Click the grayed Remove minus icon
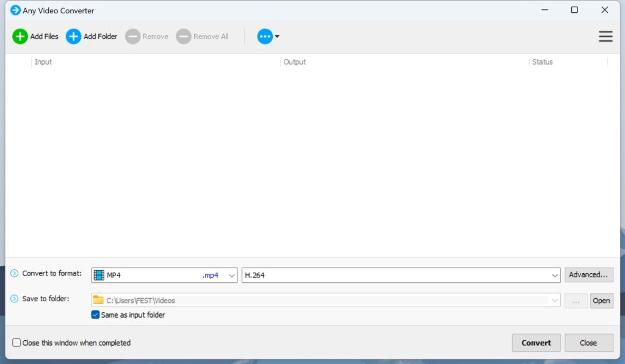 pyautogui.click(x=132, y=36)
